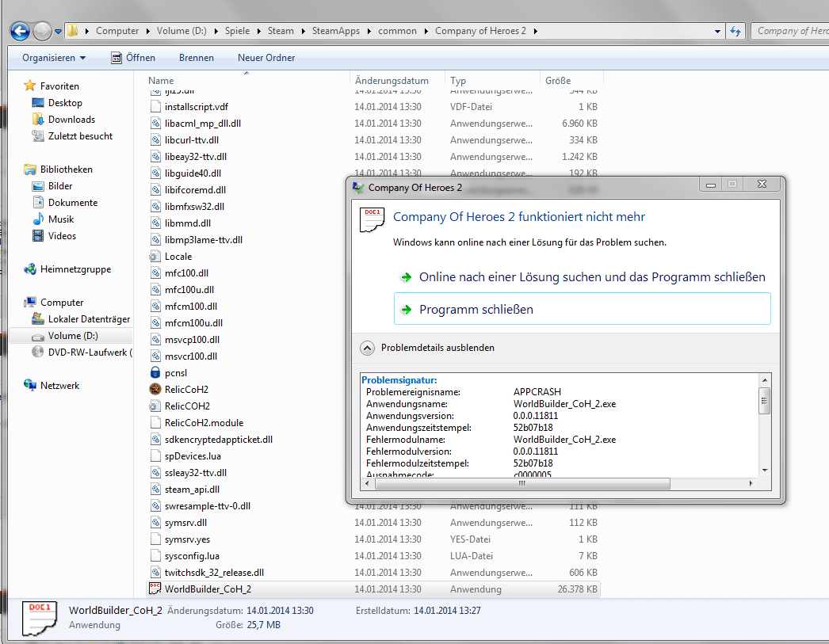The width and height of the screenshot is (829, 644).
Task: Click the Musik library note icon
Action: 37,219
